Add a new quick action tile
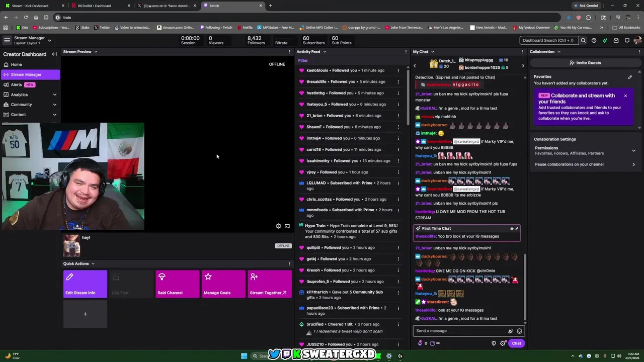The height and width of the screenshot is (362, 644). tap(85, 314)
